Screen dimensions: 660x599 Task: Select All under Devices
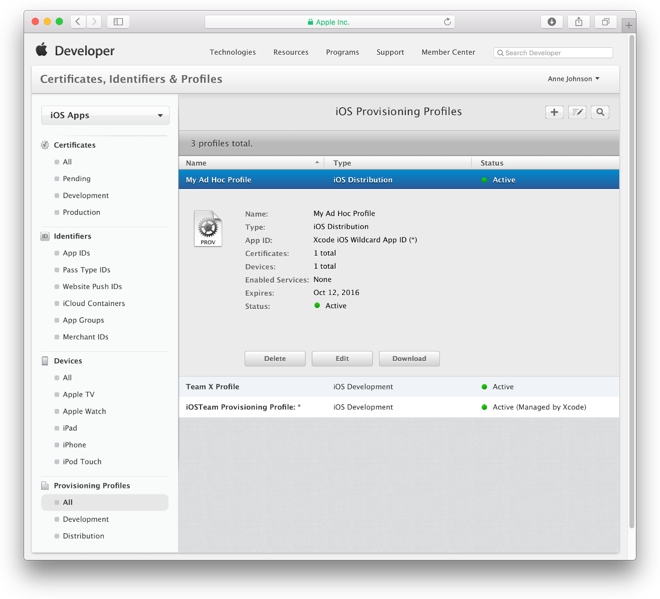(67, 378)
